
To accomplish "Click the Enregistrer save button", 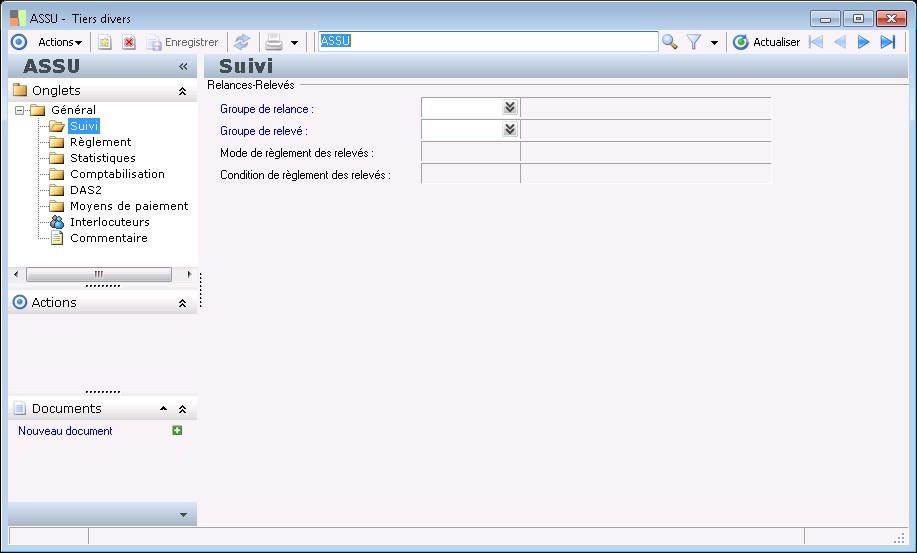I will (x=182, y=42).
